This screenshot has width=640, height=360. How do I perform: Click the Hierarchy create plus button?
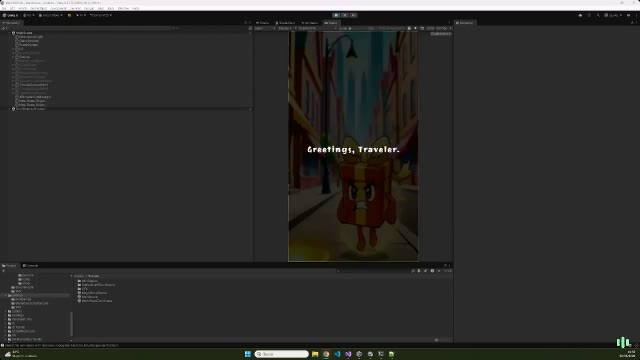click(x=4, y=28)
